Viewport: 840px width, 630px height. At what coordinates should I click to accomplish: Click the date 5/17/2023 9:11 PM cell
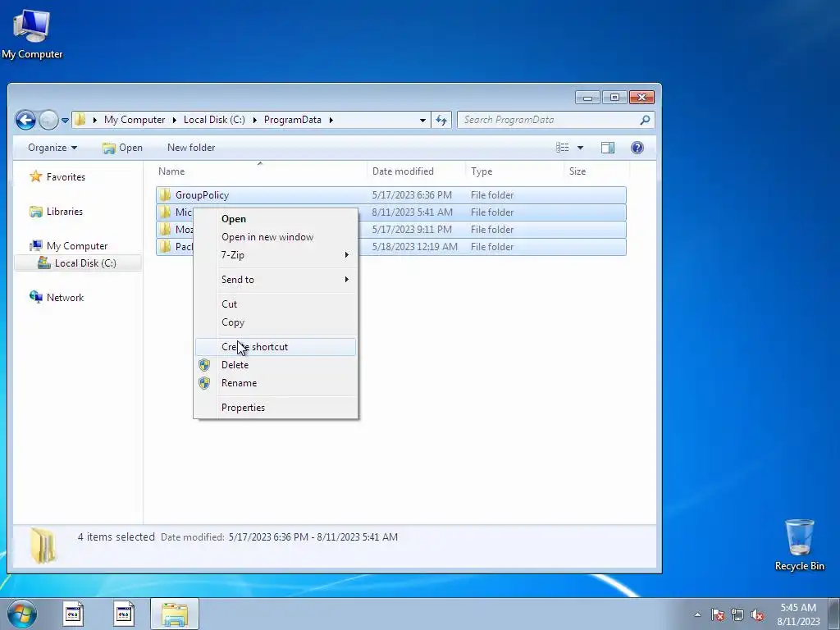[x=412, y=230]
